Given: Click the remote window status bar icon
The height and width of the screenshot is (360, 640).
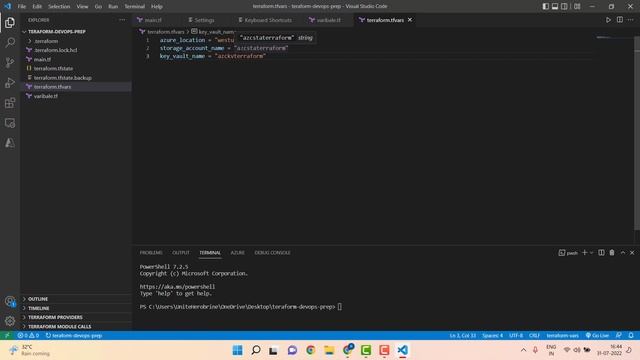Looking at the screenshot, I should [x=7, y=336].
